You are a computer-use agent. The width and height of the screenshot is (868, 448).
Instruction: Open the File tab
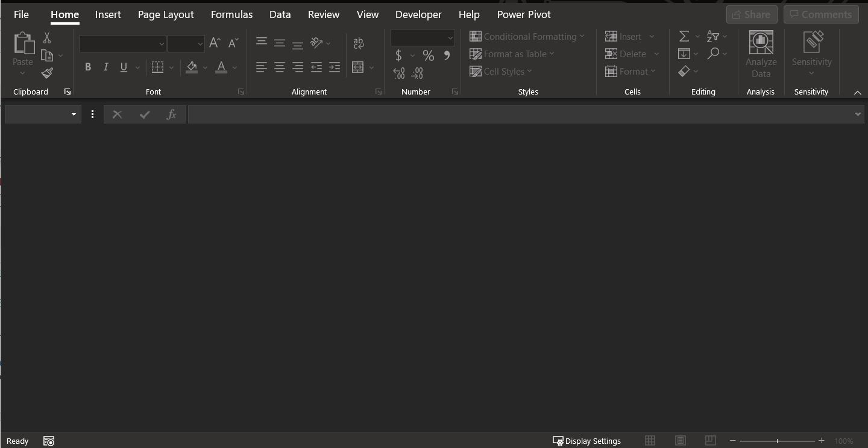(21, 14)
